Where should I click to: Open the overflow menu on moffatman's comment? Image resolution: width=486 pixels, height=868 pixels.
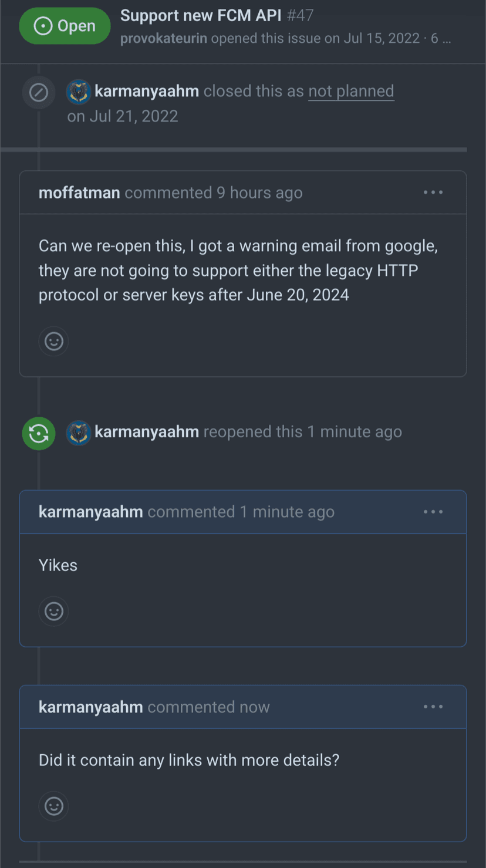433,192
